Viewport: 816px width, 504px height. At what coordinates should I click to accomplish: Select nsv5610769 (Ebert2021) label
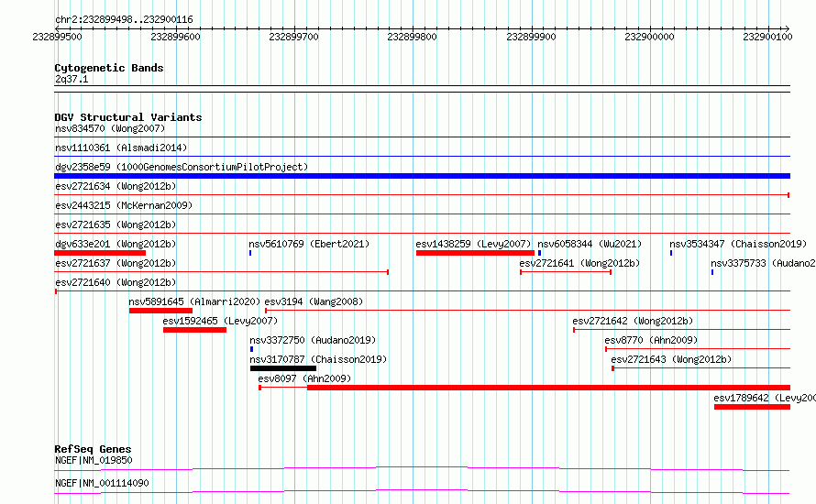[309, 244]
